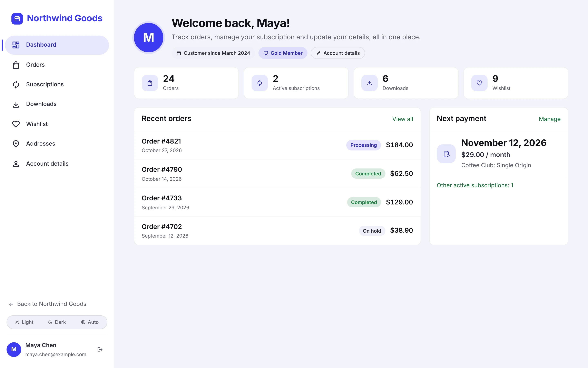The image size is (588, 368).
Task: Click View all in Recent orders
Action: pos(402,119)
